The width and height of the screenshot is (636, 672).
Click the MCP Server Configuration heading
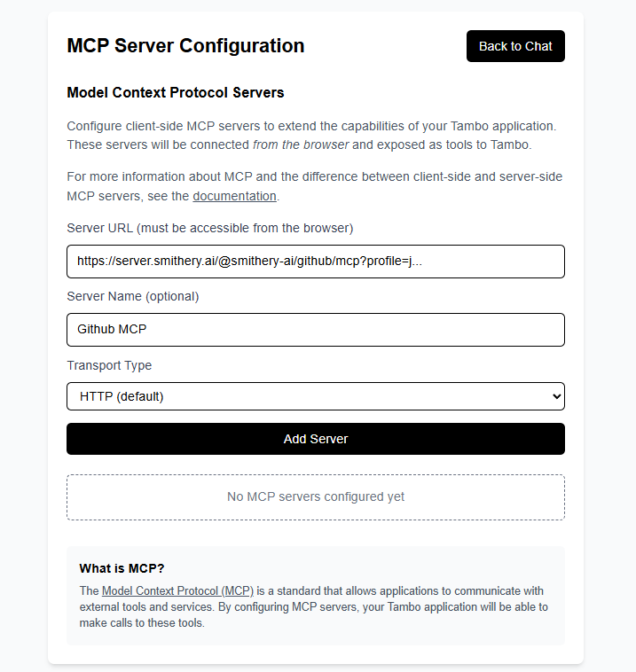point(185,45)
